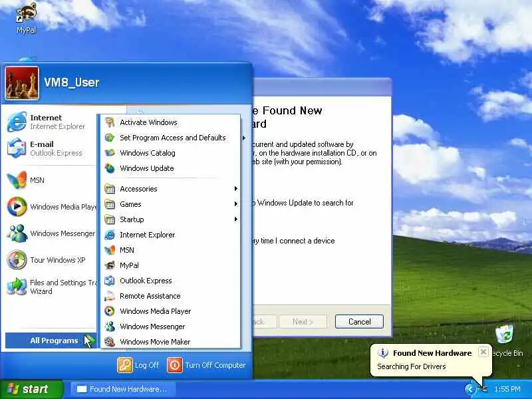
Task: Open Internet Explorer from pinned Internet icon
Action: click(17, 122)
